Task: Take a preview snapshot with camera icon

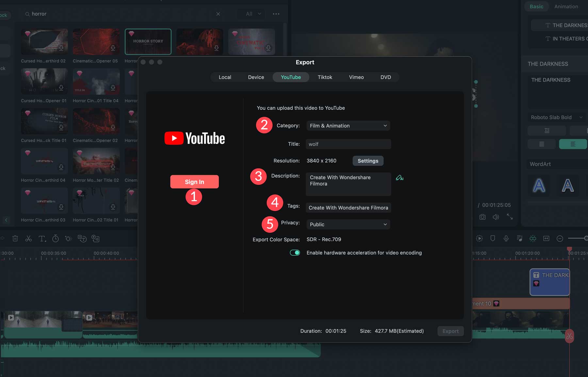Action: (482, 217)
